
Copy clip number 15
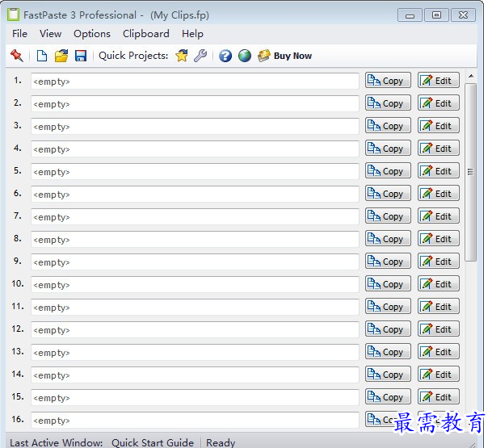pos(388,396)
